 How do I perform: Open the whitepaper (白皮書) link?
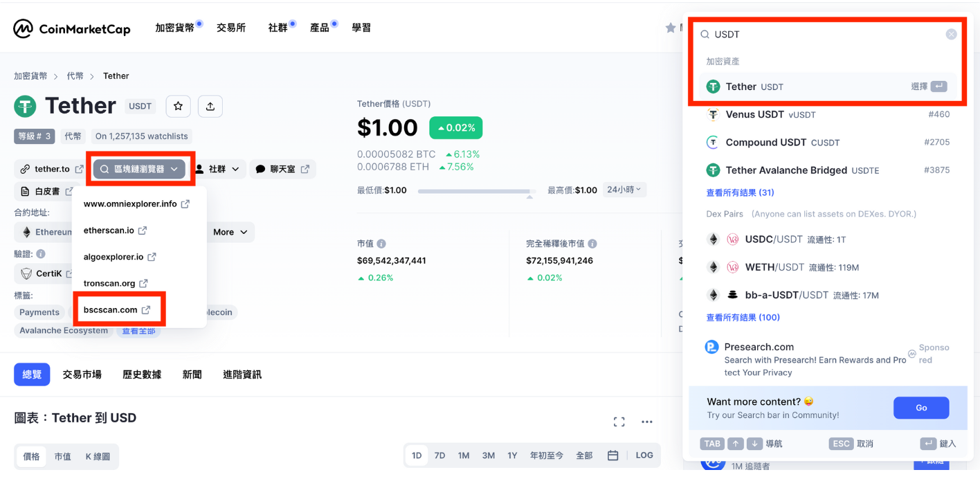(47, 191)
